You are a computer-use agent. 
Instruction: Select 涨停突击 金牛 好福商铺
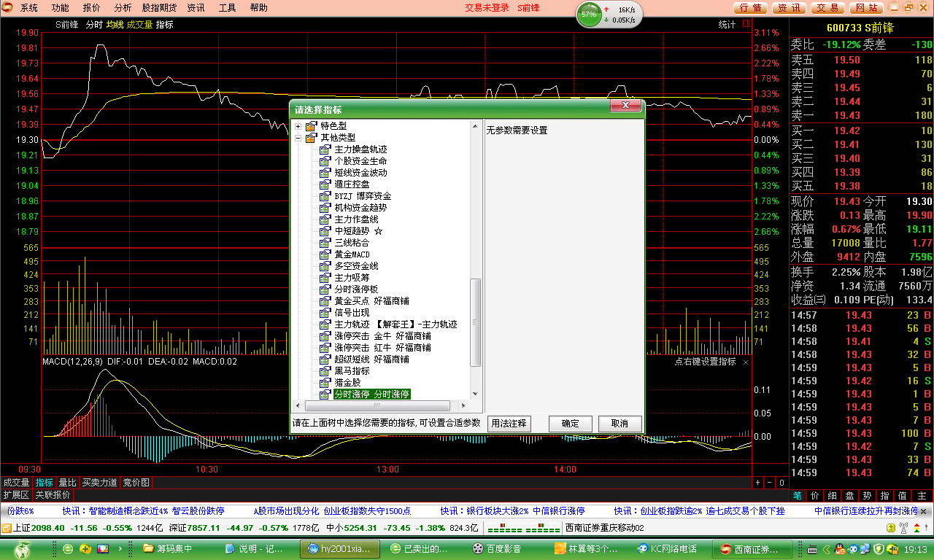tap(382, 336)
